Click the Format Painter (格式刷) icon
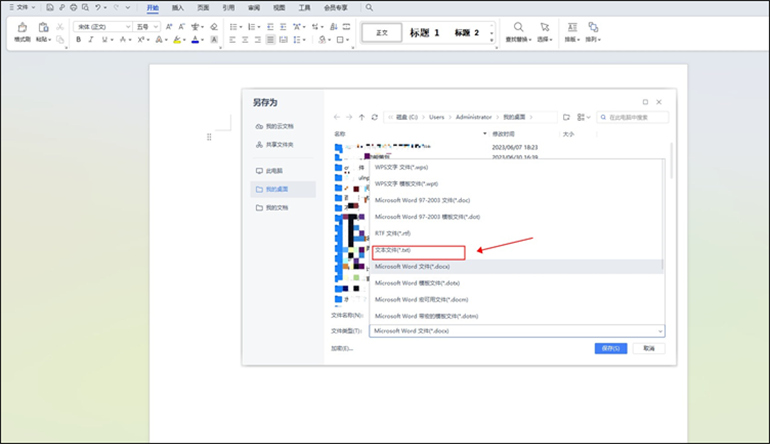This screenshot has width=770, height=444. pos(21,28)
